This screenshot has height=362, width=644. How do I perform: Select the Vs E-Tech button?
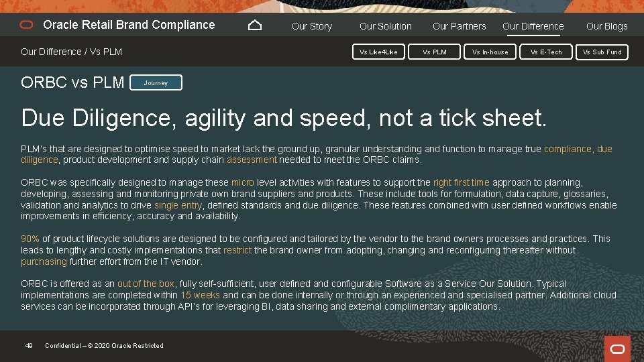(x=546, y=52)
